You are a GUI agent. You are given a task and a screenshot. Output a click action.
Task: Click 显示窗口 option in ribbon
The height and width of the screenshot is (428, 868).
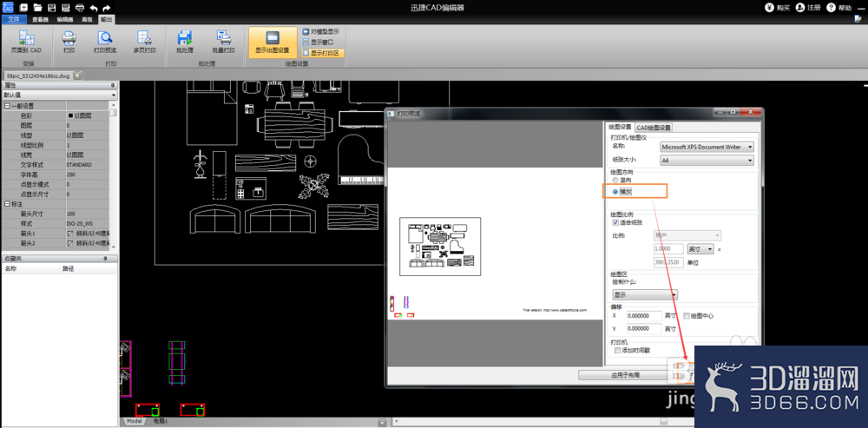(318, 42)
